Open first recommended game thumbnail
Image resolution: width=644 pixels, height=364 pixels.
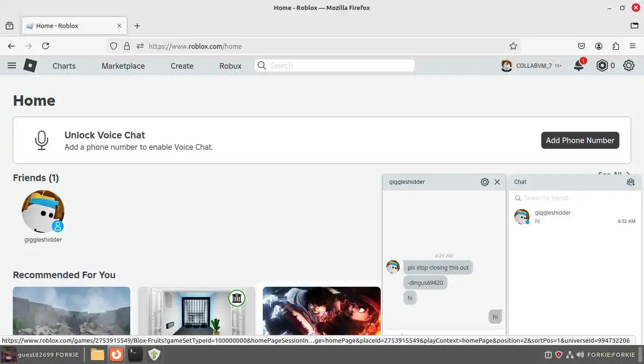point(72,311)
